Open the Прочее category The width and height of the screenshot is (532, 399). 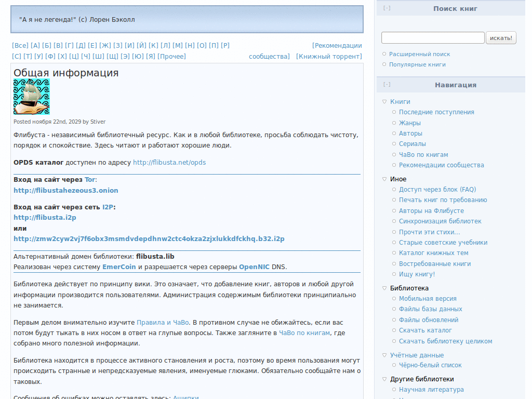(174, 56)
